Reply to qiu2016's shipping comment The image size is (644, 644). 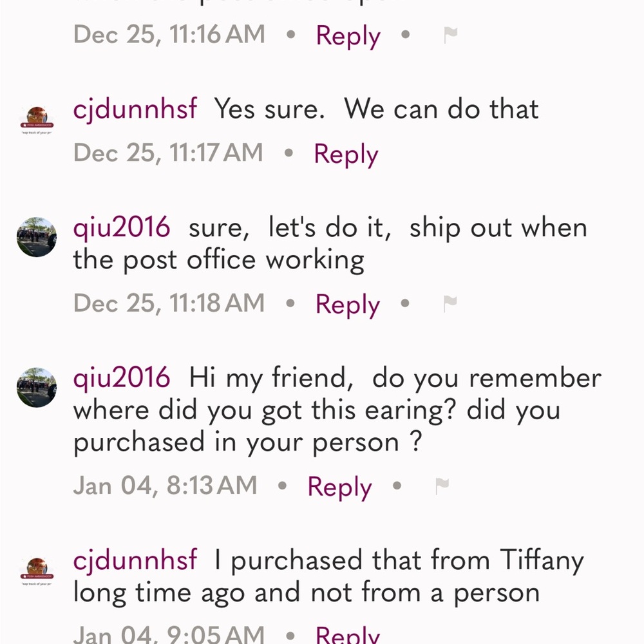pyautogui.click(x=347, y=304)
